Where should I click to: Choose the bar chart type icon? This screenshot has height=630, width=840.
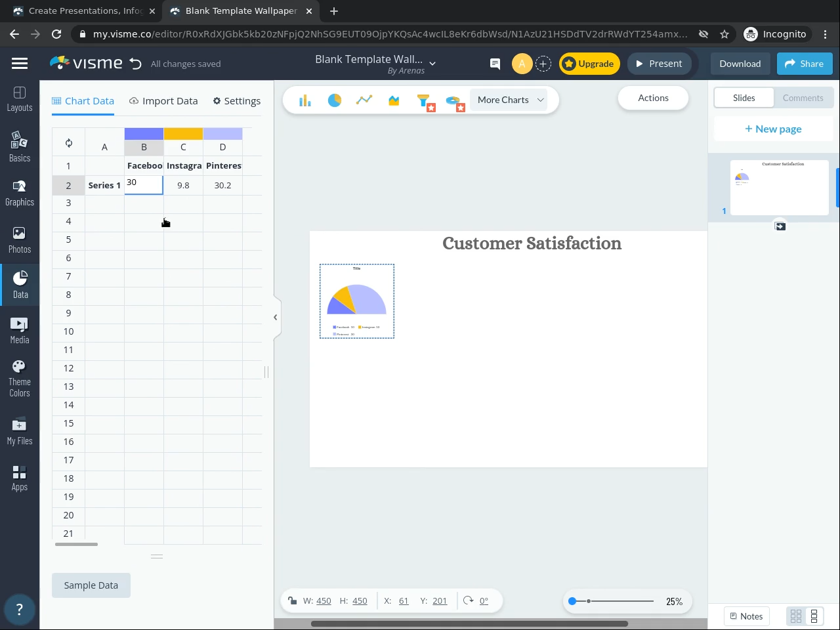pos(305,100)
